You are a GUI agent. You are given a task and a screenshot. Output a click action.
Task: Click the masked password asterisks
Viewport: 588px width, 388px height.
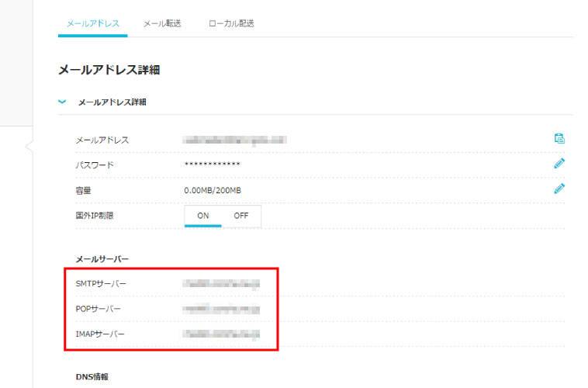(x=212, y=165)
